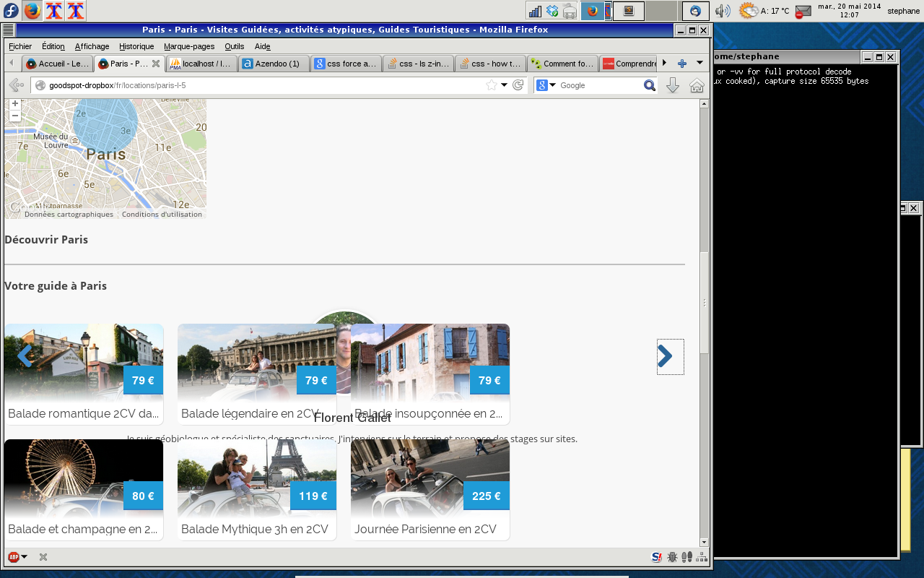Switch to the Comprendre tab

pos(629,64)
